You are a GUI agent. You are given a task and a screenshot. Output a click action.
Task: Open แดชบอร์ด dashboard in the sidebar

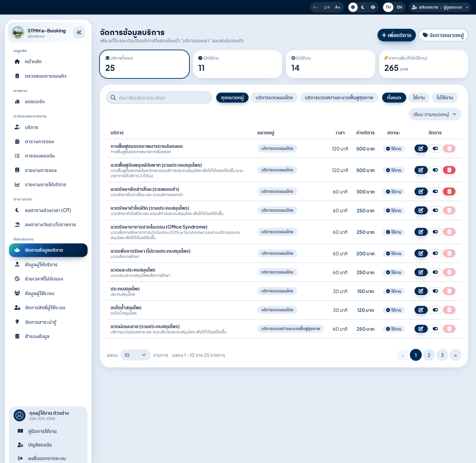pyautogui.click(x=48, y=102)
